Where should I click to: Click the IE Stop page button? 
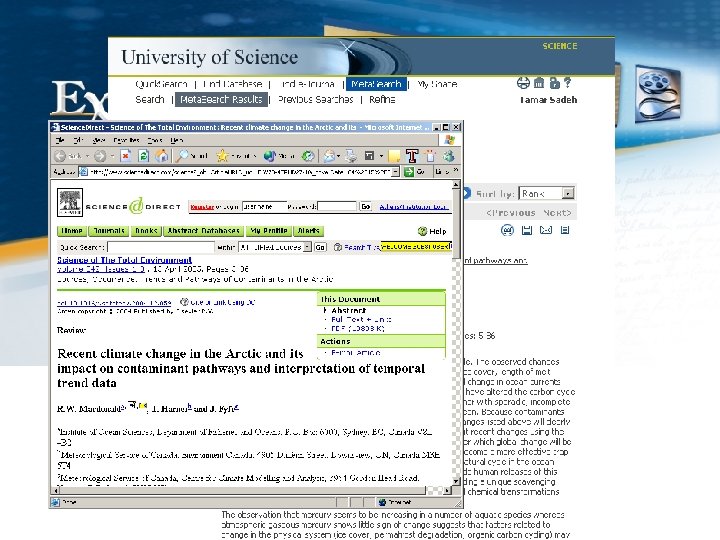click(125, 156)
